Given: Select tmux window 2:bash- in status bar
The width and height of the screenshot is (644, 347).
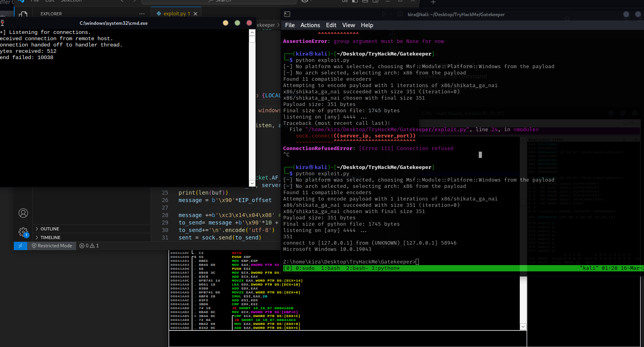Looking at the screenshot, I should click(x=357, y=268).
